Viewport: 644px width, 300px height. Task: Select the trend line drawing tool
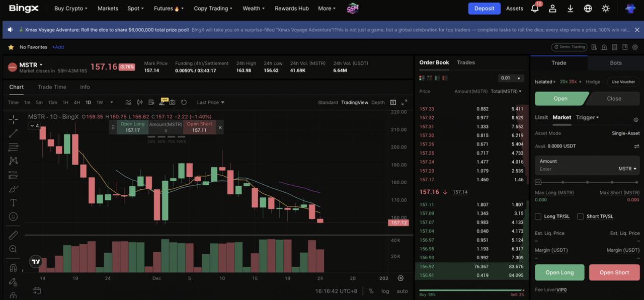(x=14, y=133)
